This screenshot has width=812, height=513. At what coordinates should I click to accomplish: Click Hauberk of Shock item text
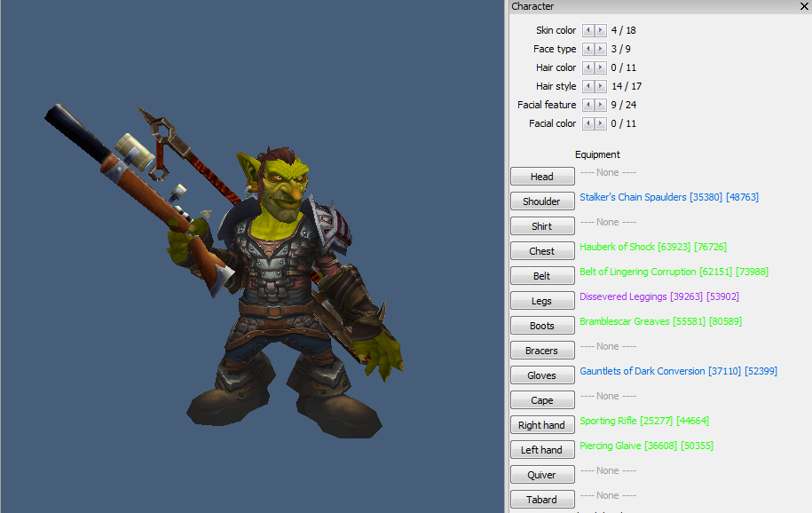click(653, 247)
